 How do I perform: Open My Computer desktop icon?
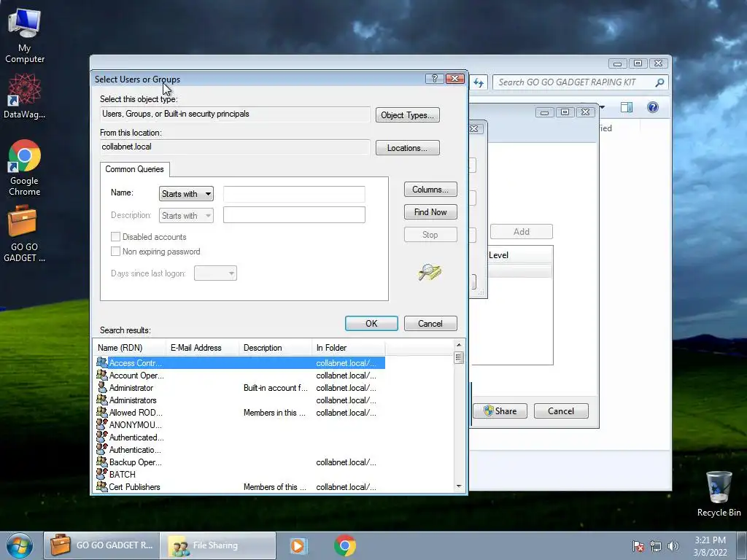pyautogui.click(x=24, y=36)
